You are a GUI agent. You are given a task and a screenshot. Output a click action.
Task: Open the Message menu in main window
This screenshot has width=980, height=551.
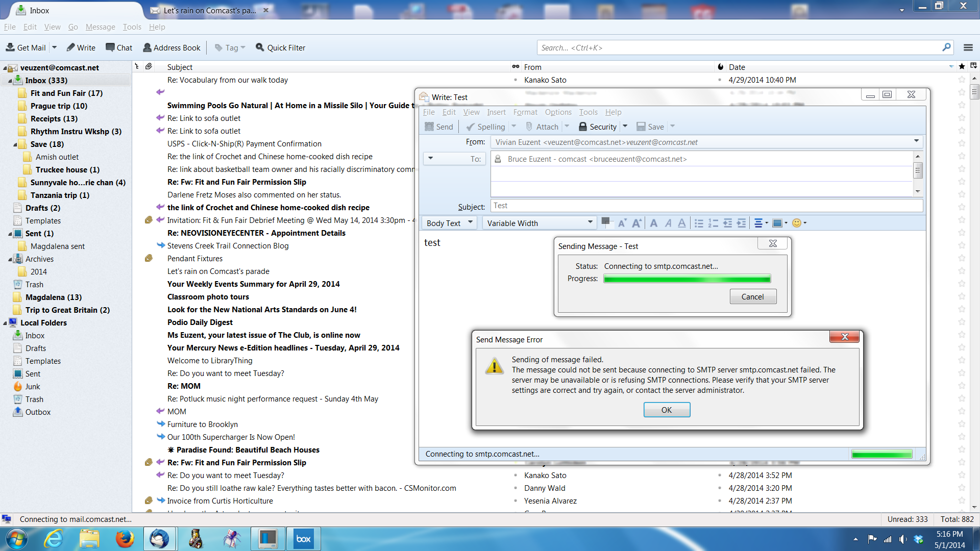click(x=100, y=27)
